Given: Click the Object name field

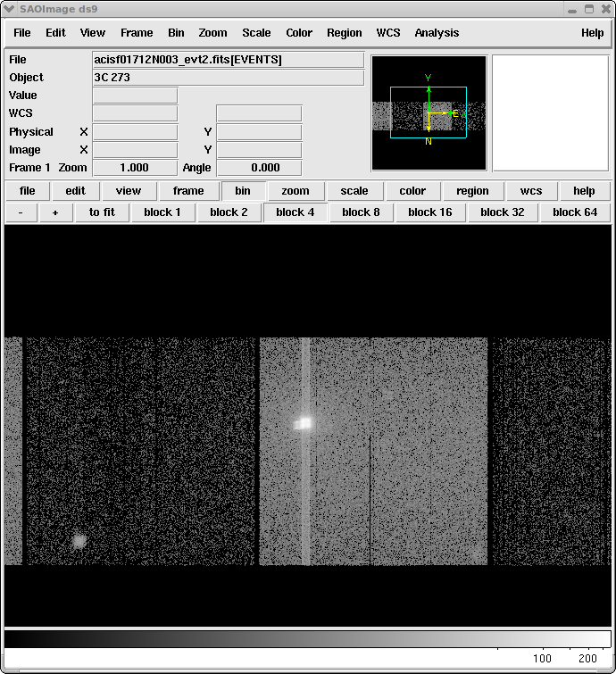Looking at the screenshot, I should [228, 78].
